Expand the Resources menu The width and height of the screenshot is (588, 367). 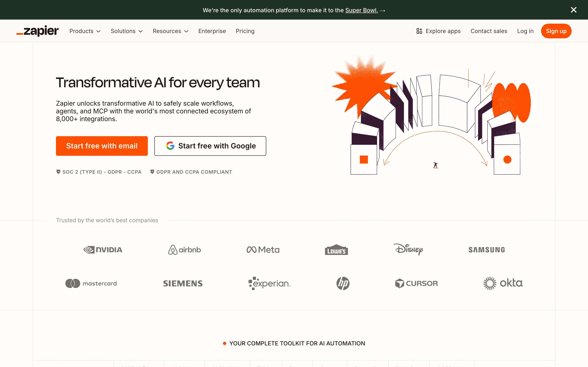(x=170, y=31)
